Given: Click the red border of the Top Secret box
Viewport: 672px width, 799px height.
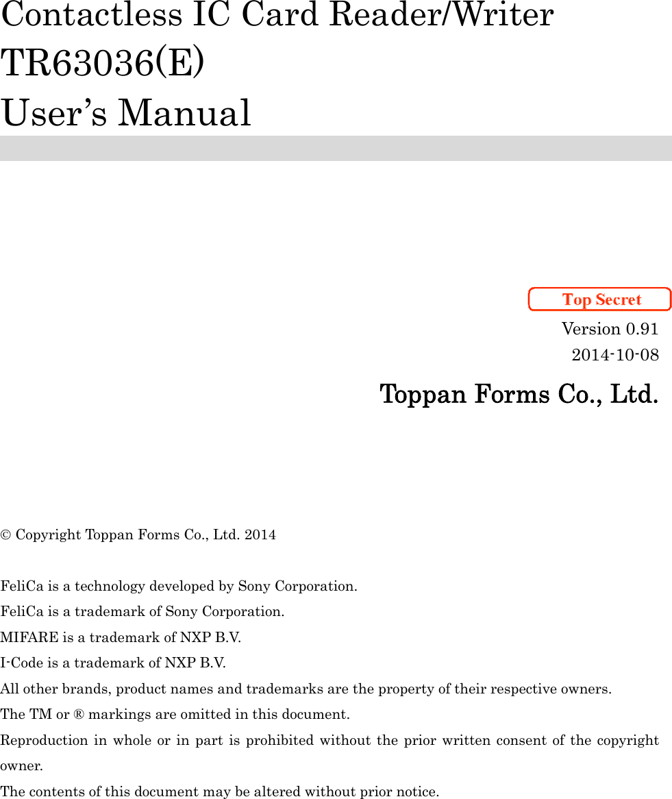Looking at the screenshot, I should [x=599, y=289].
